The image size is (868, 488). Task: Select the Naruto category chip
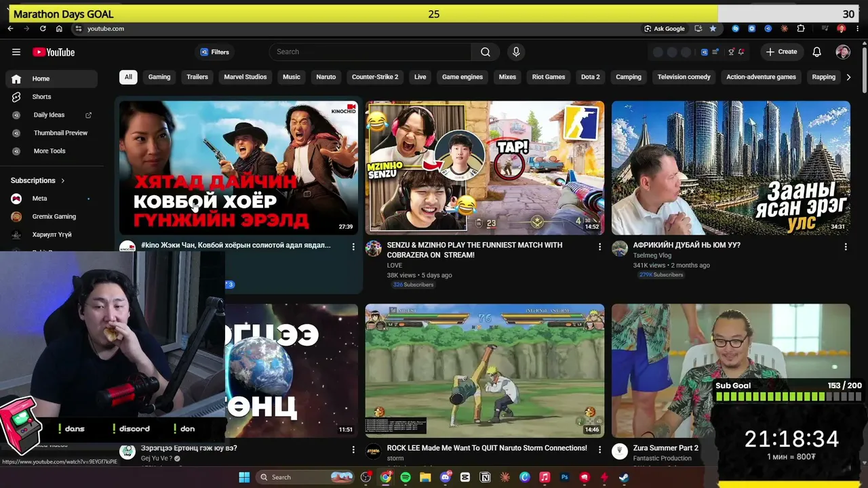coord(326,77)
